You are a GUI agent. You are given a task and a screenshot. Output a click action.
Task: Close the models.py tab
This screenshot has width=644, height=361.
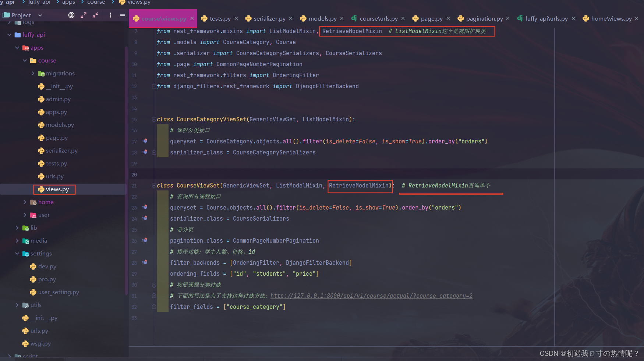point(342,18)
